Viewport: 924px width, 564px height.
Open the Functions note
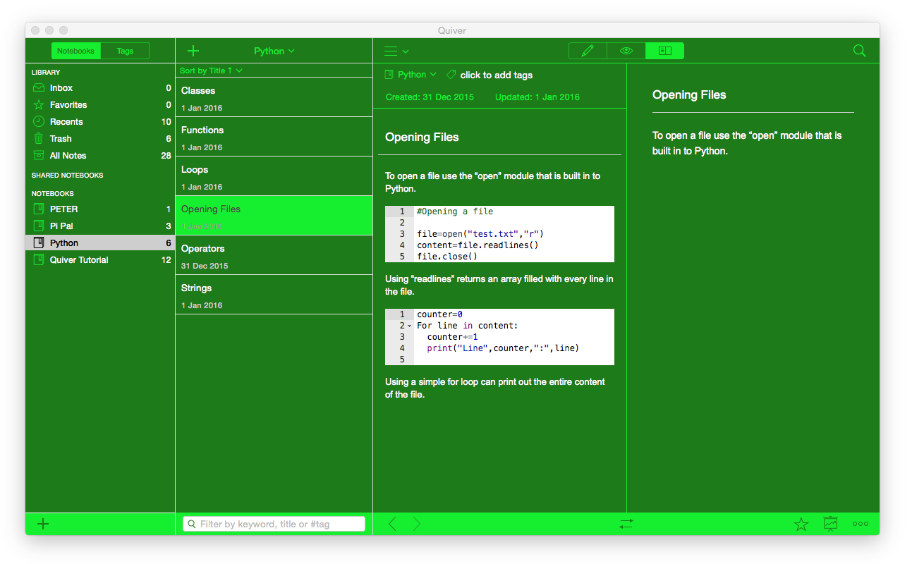[x=274, y=137]
